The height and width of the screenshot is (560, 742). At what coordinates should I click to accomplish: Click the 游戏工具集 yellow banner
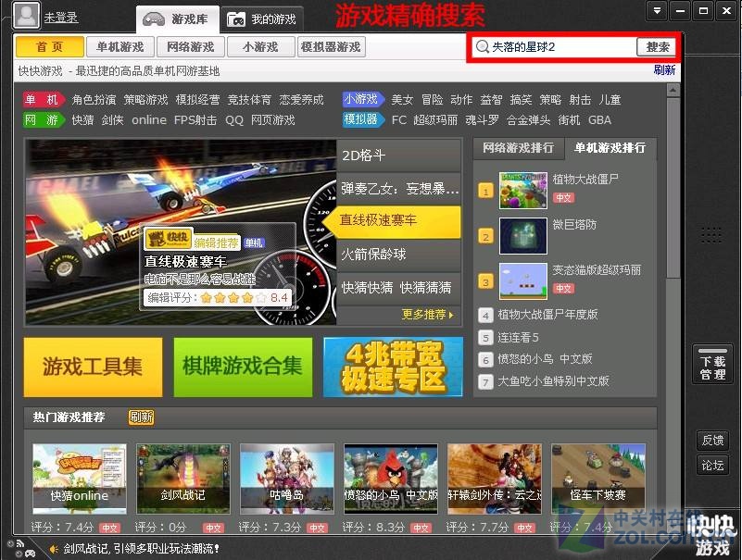(93, 367)
